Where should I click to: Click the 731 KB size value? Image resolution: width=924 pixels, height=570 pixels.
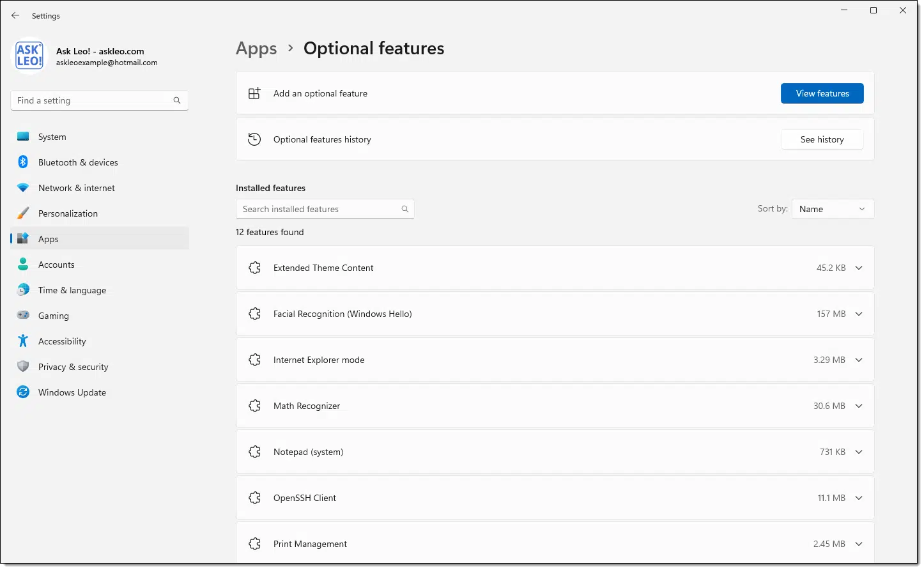pos(833,452)
